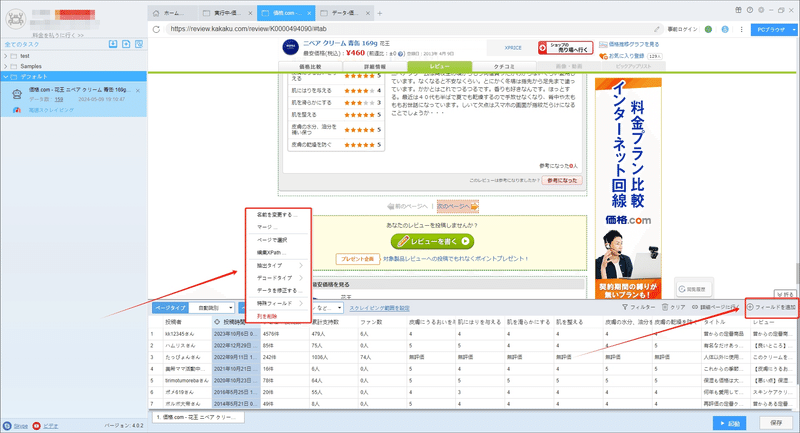The height and width of the screenshot is (433, 800).
Task: Click the price graph icon 価格推移グラフを見る
Action: coord(603,44)
